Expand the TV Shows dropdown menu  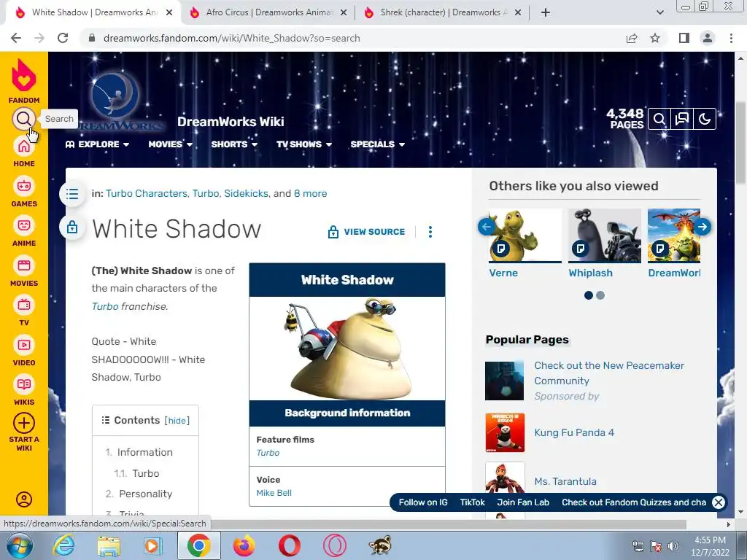(304, 144)
